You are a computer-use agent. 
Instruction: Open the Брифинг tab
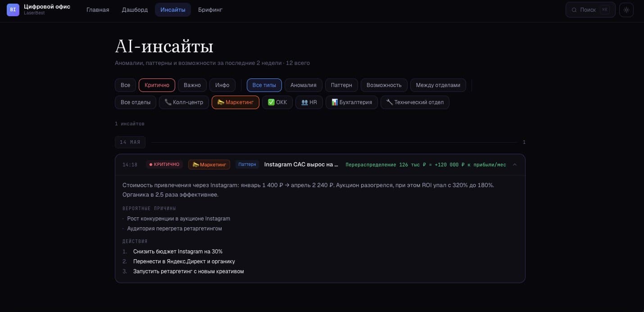210,9
